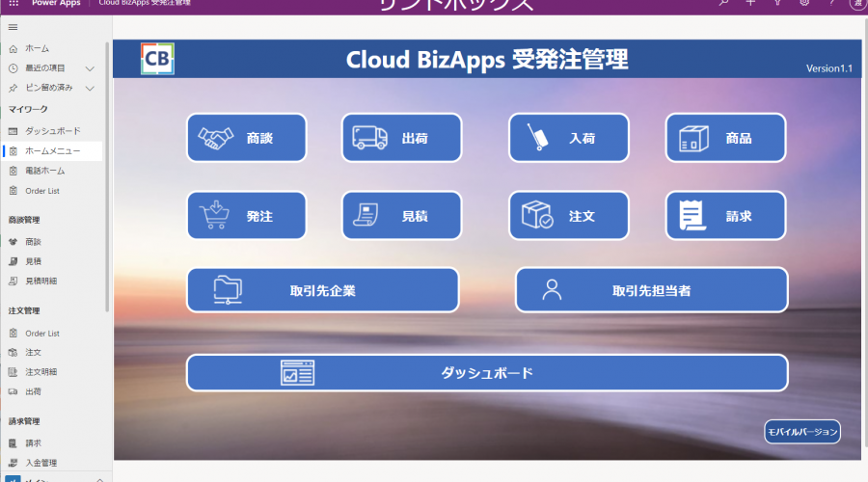Screen dimensions: 868x482
Task: Open the 見積 document tile
Action: click(x=402, y=216)
